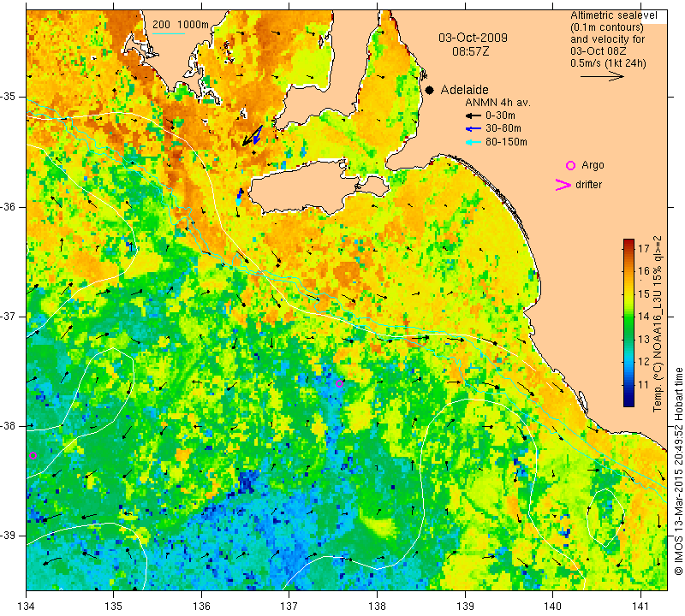This screenshot has width=685, height=616.
Task: Click the '0.5m/s (1kt 24h)' text
Action: click(x=608, y=63)
